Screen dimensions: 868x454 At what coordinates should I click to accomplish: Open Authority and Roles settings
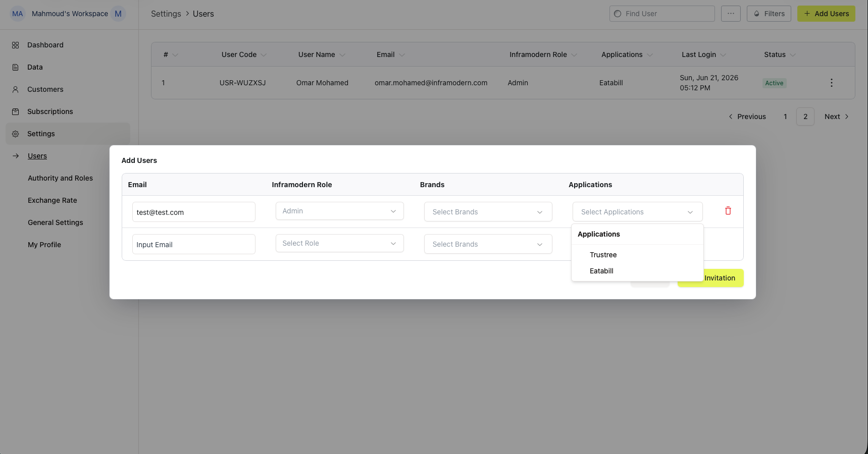coord(60,178)
